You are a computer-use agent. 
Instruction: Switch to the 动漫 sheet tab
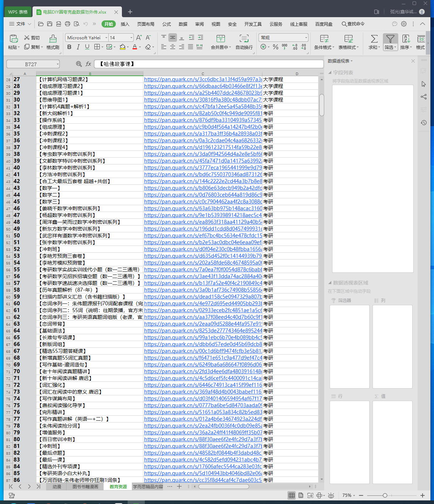pyautogui.click(x=57, y=486)
